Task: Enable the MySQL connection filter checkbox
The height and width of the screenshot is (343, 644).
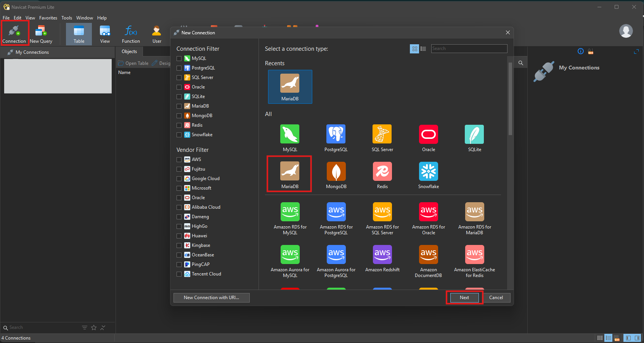Action: point(179,58)
